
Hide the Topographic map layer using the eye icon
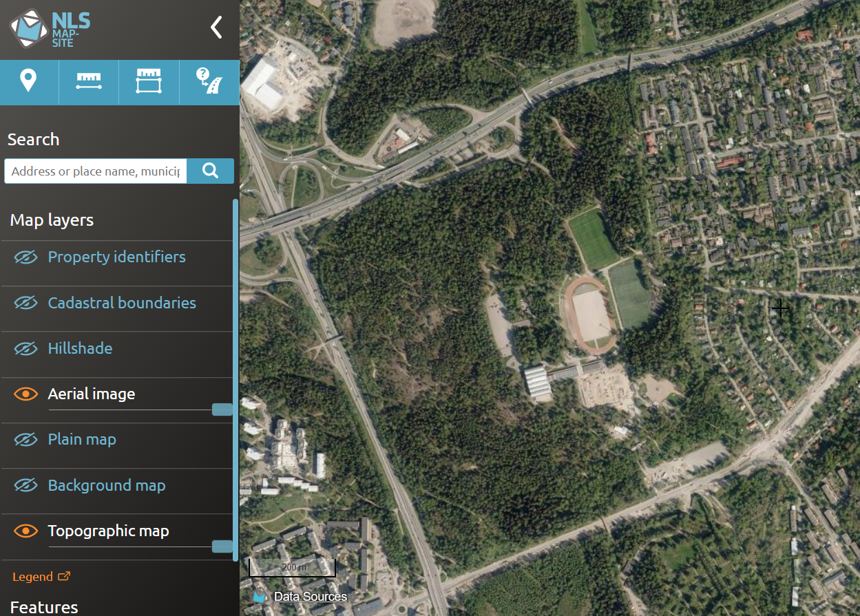[x=25, y=531]
